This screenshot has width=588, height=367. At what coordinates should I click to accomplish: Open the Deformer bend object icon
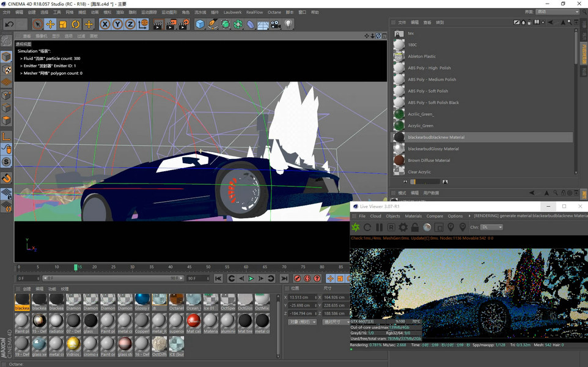tap(250, 24)
